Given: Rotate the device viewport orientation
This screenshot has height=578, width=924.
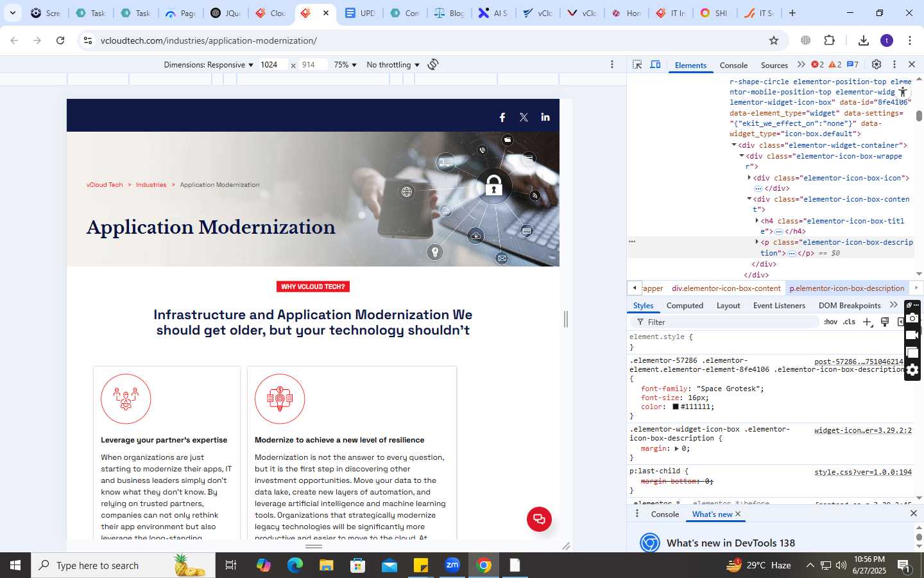Looking at the screenshot, I should [433, 64].
